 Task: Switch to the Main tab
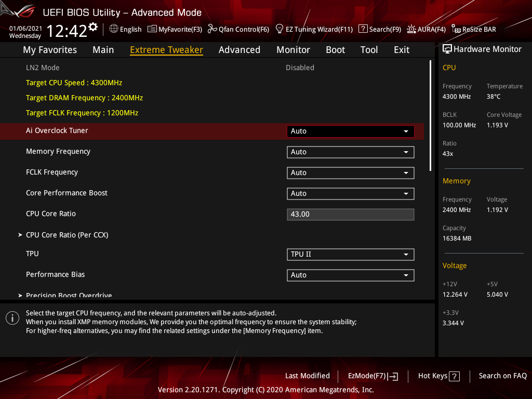coord(103,50)
